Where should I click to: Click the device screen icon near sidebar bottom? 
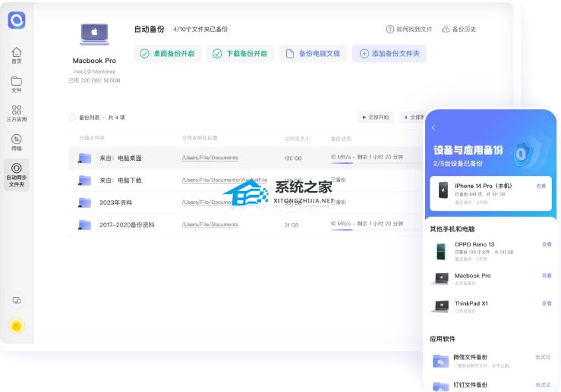[17, 300]
